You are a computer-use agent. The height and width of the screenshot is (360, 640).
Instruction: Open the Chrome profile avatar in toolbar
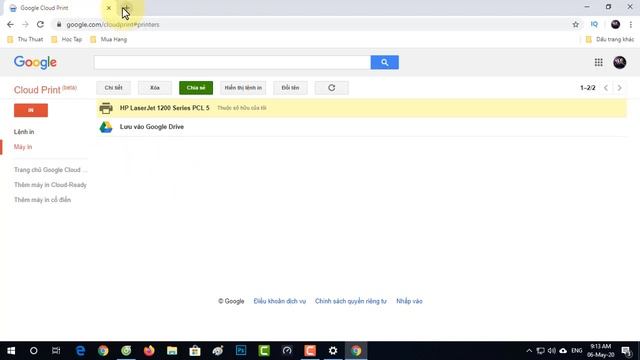point(616,24)
